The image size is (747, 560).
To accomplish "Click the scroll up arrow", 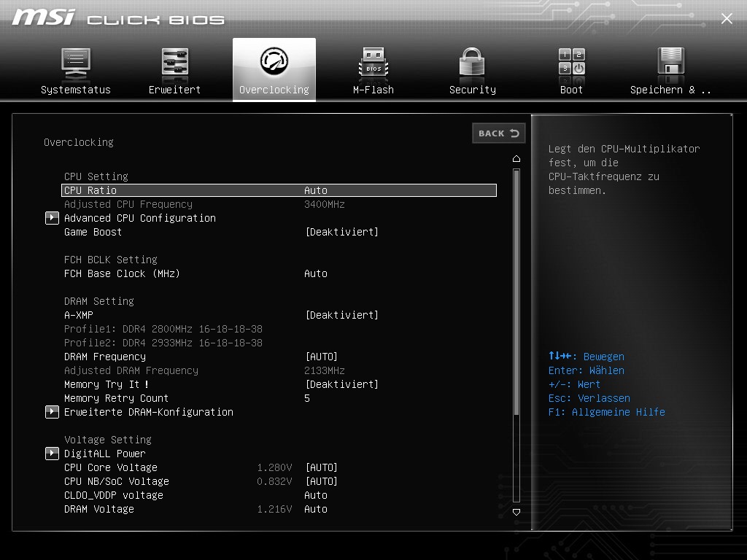I will (516, 158).
